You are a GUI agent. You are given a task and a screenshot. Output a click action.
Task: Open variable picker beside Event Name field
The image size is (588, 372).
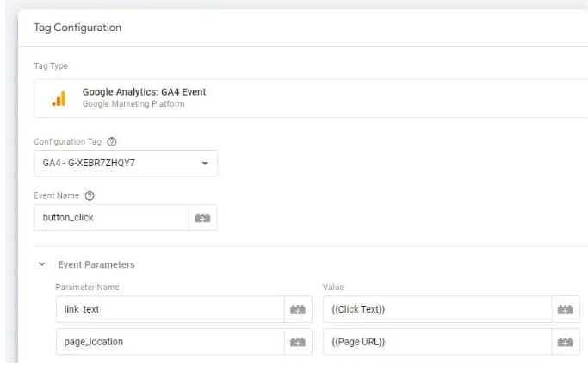(x=202, y=218)
